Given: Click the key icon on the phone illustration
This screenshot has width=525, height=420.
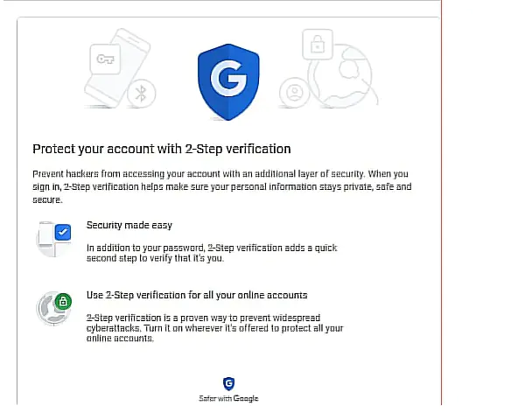Looking at the screenshot, I should click(104, 59).
